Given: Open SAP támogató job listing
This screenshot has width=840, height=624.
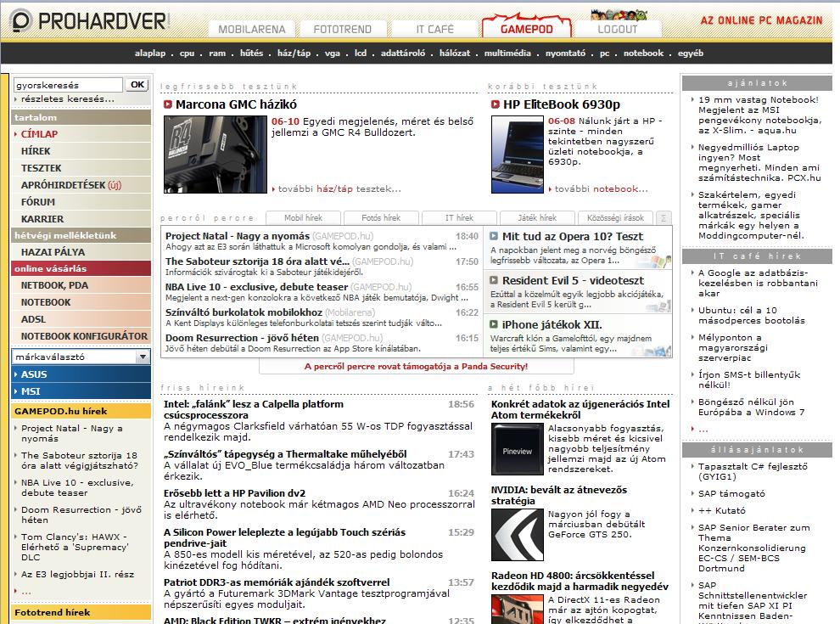Looking at the screenshot, I should click(x=731, y=494).
